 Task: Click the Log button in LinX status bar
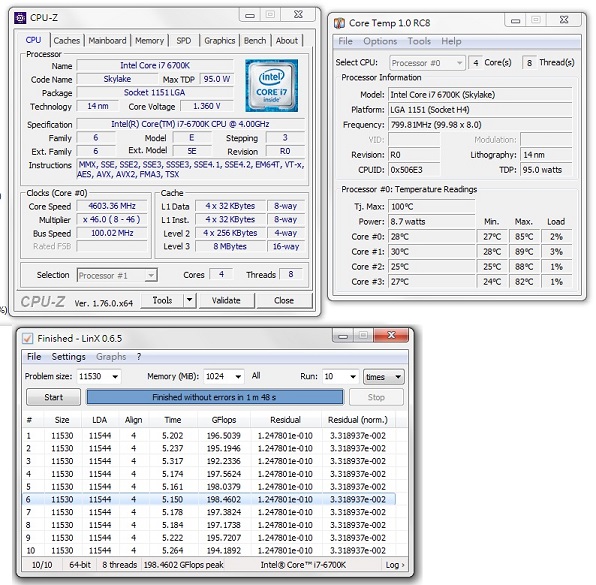click(x=395, y=565)
